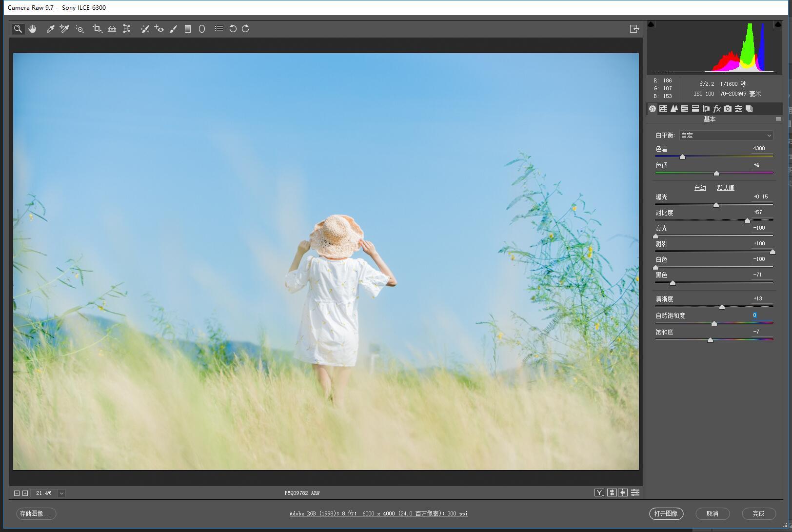Toggle highlight clipping warning on histogram

(778, 24)
